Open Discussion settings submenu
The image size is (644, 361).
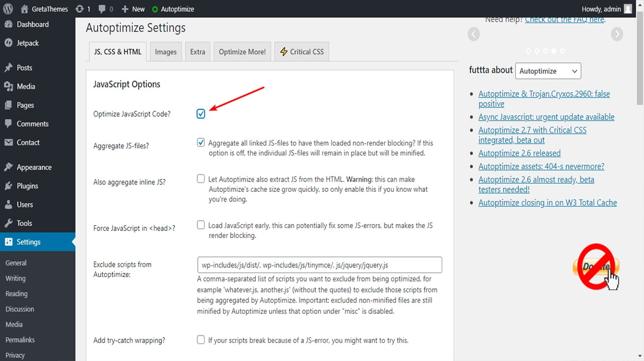click(20, 309)
